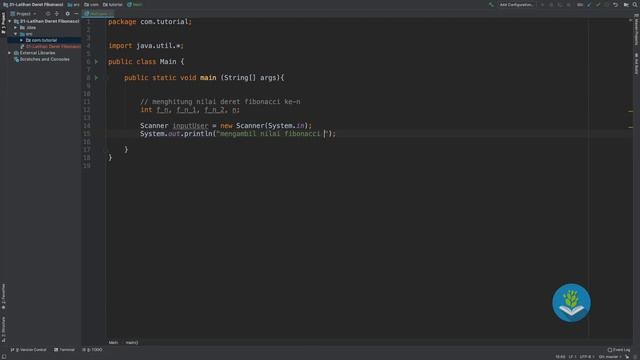The height and width of the screenshot is (360, 640).
Task: Click the Debug icon in the toolbar
Action: [x=551, y=5]
